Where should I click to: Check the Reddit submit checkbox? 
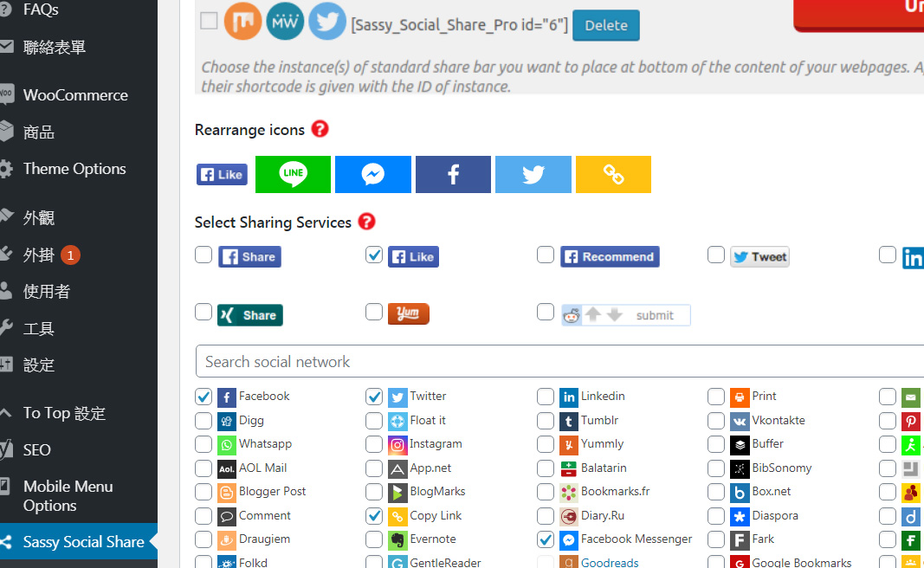point(546,312)
